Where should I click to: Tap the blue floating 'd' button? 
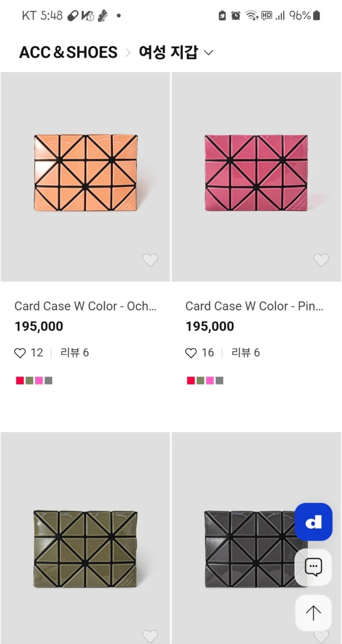tap(313, 522)
